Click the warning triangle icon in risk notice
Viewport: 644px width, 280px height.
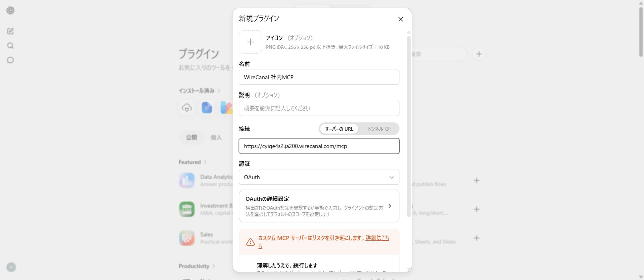(251, 242)
